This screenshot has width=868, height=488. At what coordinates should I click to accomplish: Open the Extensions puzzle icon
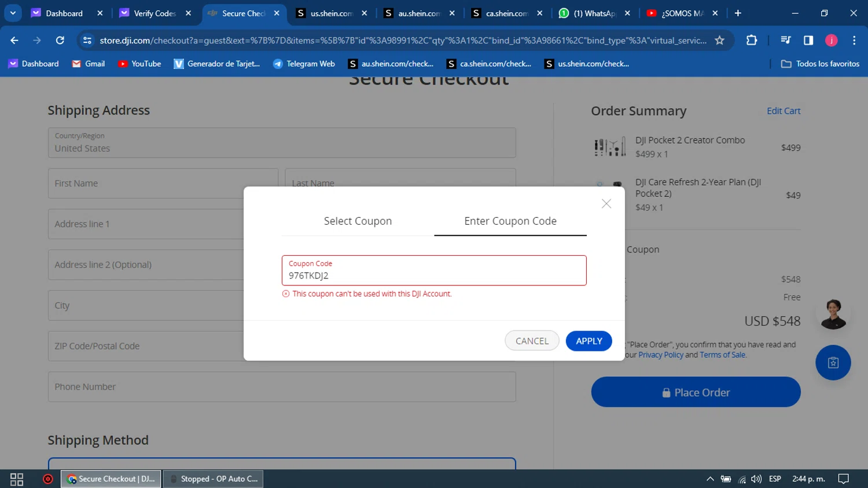point(752,40)
